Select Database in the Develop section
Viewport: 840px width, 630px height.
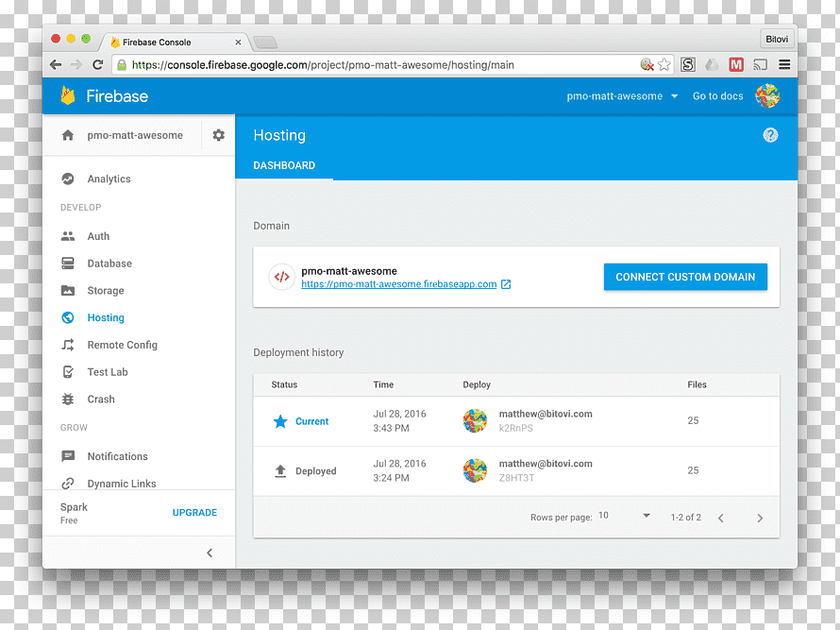pyautogui.click(x=109, y=264)
